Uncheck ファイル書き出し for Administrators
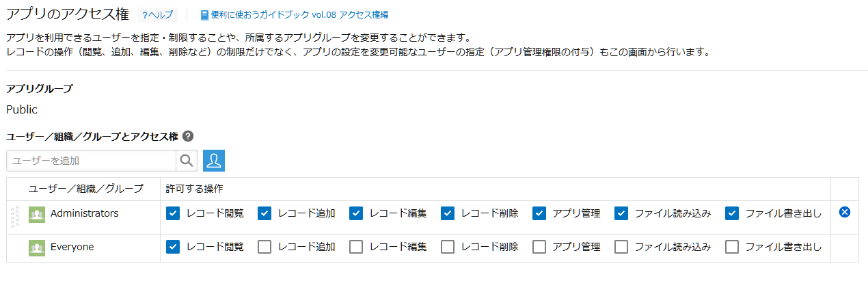The image size is (868, 281). click(x=732, y=213)
